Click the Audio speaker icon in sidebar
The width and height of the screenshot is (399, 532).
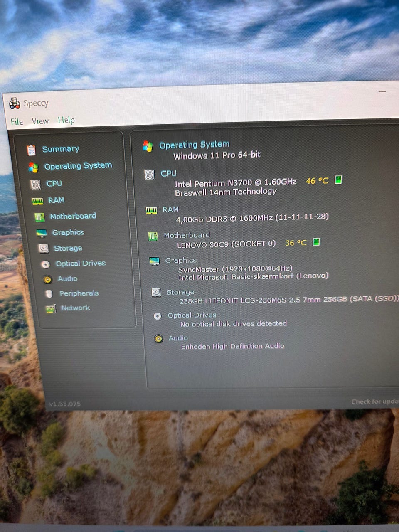coord(47,279)
